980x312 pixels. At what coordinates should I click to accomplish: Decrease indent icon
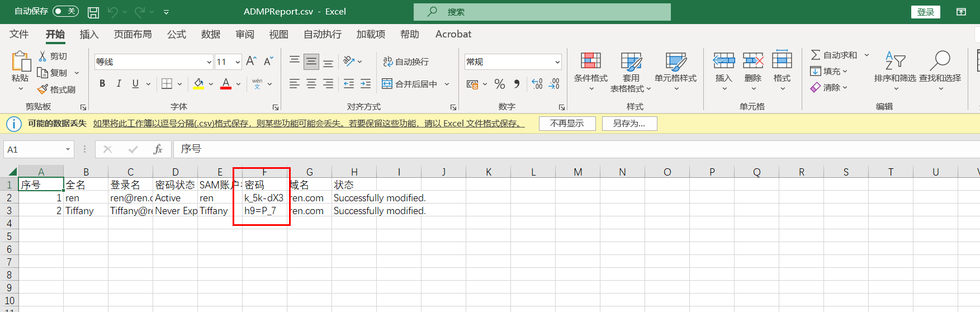point(349,84)
